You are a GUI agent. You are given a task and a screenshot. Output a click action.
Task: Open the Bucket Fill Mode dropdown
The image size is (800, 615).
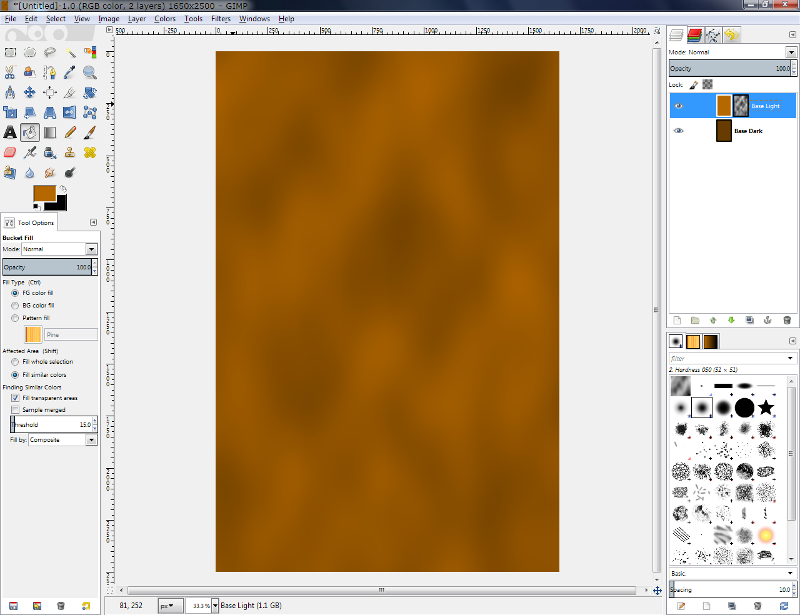[91, 249]
